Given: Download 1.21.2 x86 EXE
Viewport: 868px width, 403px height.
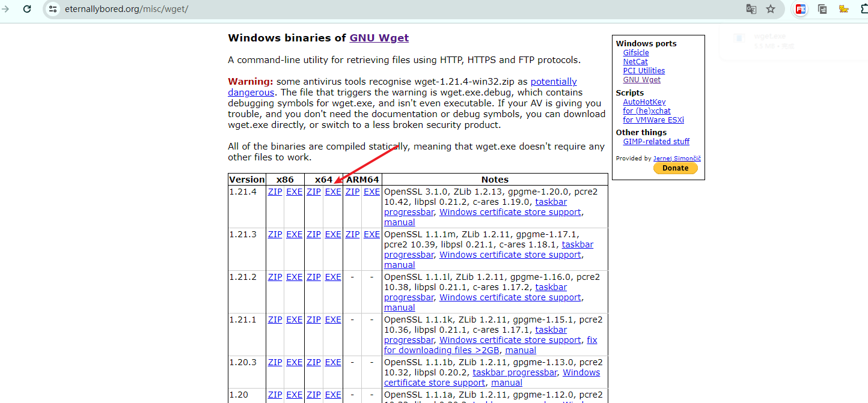Looking at the screenshot, I should [x=295, y=277].
